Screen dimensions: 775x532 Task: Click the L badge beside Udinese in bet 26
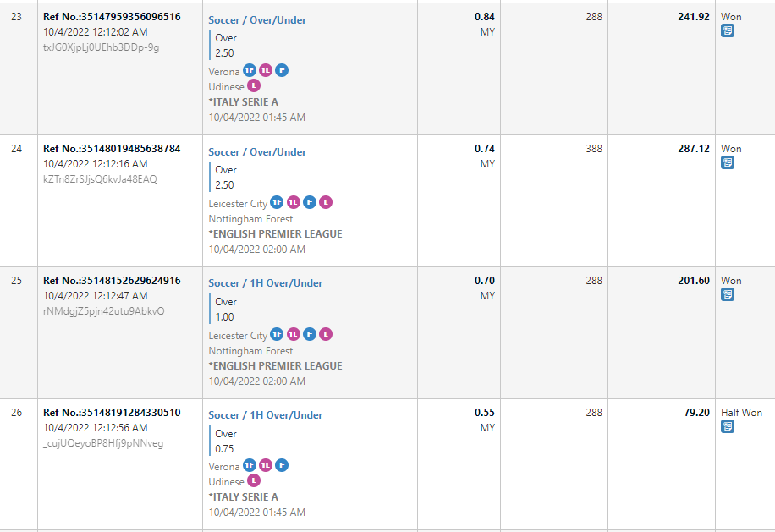254,481
